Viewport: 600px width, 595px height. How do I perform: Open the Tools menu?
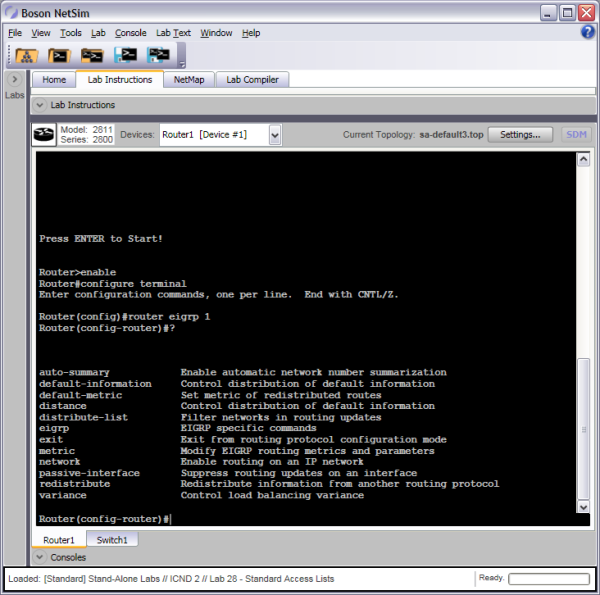point(71,33)
